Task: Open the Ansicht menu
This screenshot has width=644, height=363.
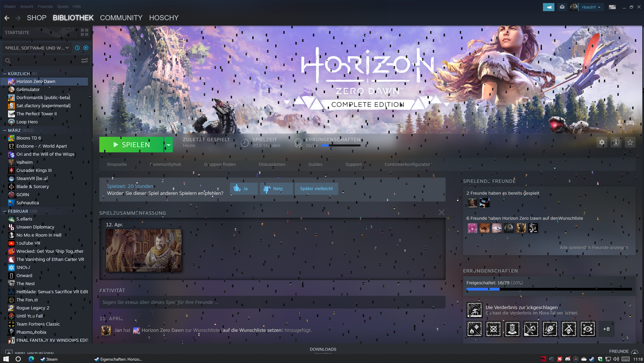Action: [x=27, y=7]
